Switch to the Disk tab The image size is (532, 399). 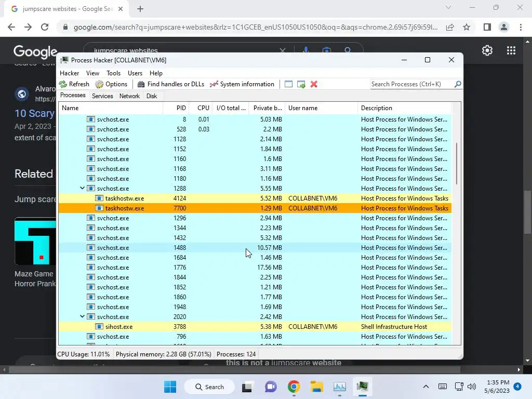tap(152, 96)
